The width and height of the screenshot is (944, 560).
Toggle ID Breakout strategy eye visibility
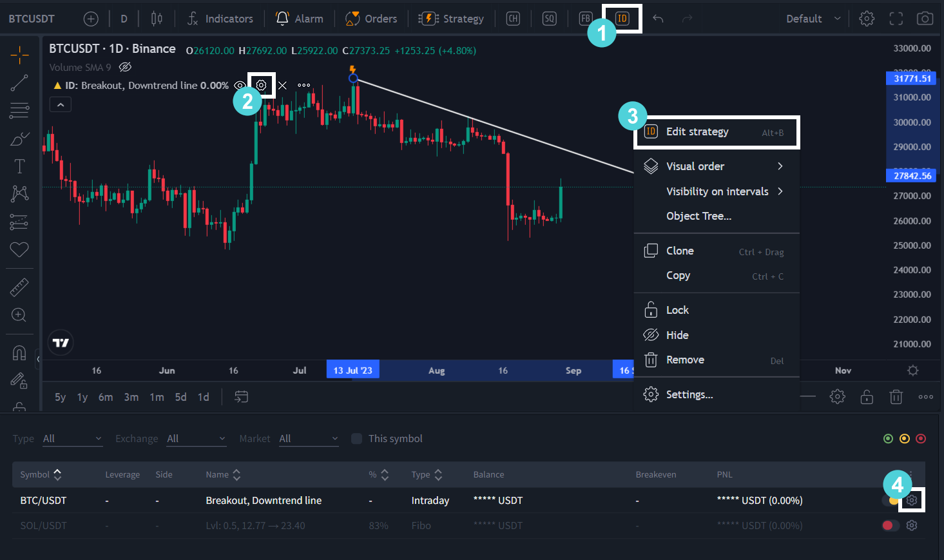(x=240, y=85)
